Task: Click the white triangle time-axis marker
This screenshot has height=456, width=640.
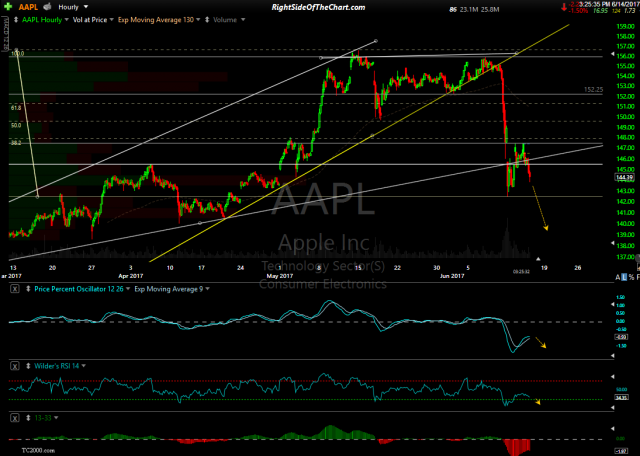Action: tap(538, 259)
